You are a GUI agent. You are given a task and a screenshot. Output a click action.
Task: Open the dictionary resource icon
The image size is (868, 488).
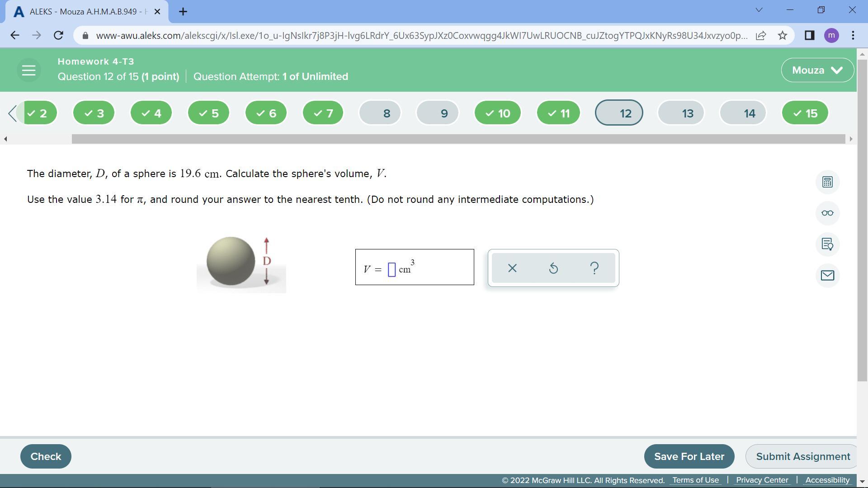coord(827,244)
